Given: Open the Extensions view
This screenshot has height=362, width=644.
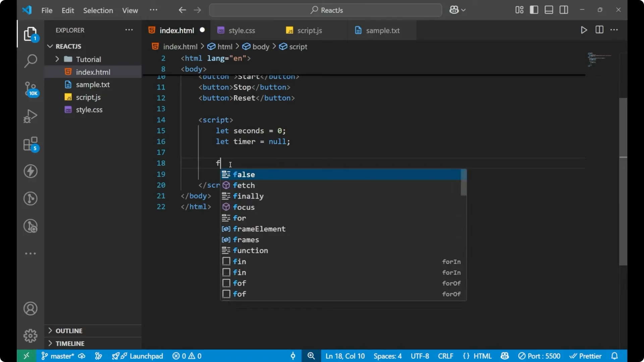Looking at the screenshot, I should tap(31, 144).
